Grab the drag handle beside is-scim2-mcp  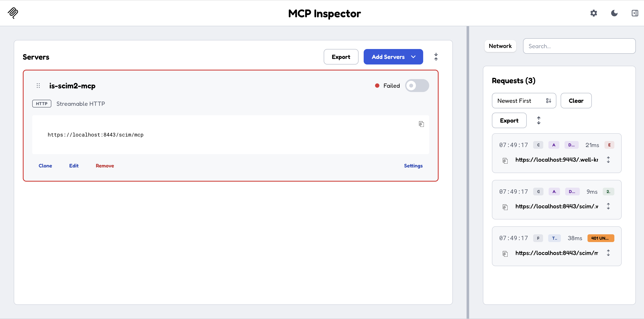38,86
